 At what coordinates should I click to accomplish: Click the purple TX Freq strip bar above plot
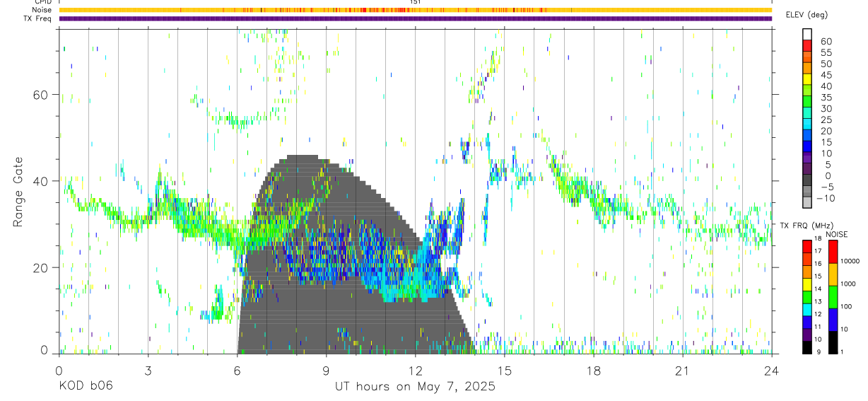click(x=415, y=18)
